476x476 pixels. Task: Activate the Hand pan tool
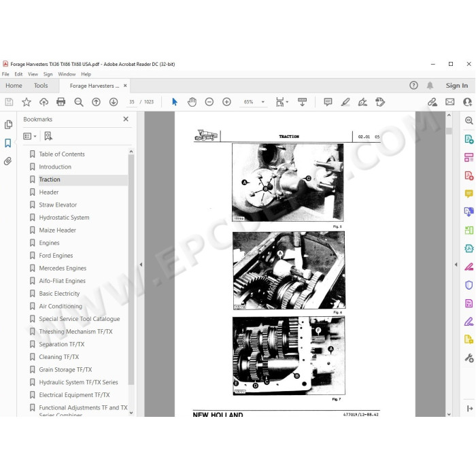(192, 102)
